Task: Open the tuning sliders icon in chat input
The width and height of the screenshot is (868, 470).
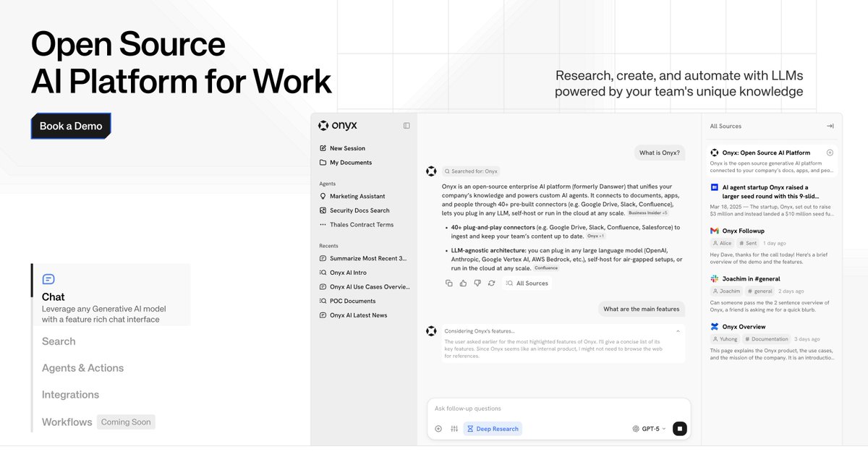Action: coord(454,429)
